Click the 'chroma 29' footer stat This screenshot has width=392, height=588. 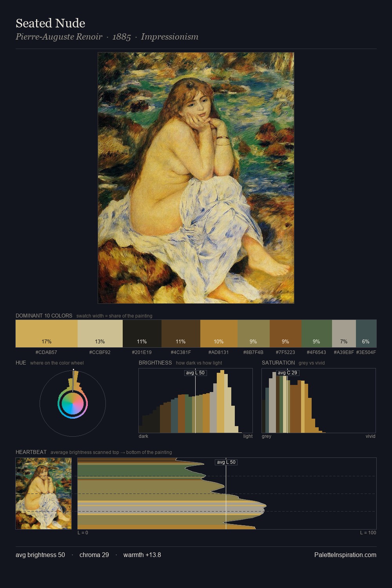pos(94,555)
